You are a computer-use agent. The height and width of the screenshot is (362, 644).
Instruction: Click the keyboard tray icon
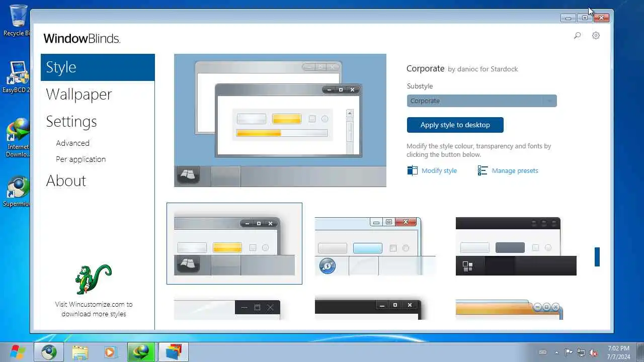[x=543, y=352]
